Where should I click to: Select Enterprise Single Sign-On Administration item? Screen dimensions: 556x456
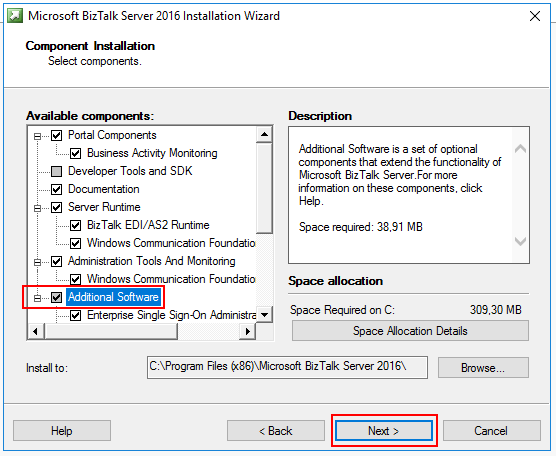pos(171,315)
